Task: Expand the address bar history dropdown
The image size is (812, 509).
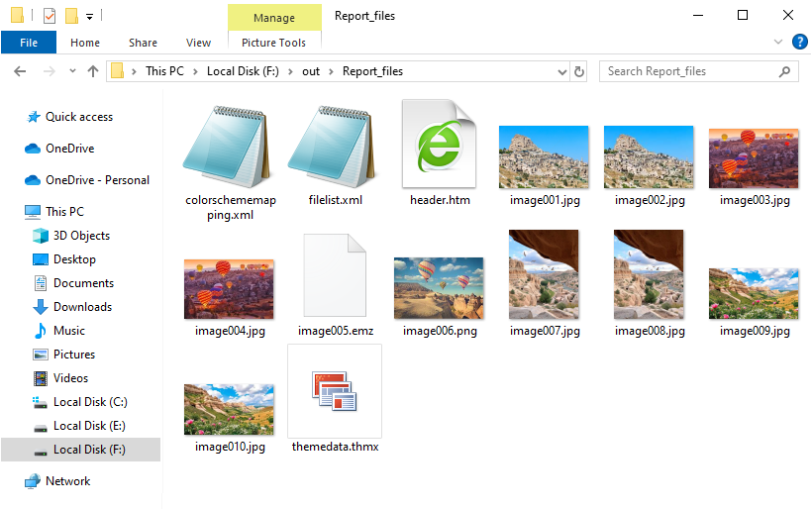Action: pos(561,72)
